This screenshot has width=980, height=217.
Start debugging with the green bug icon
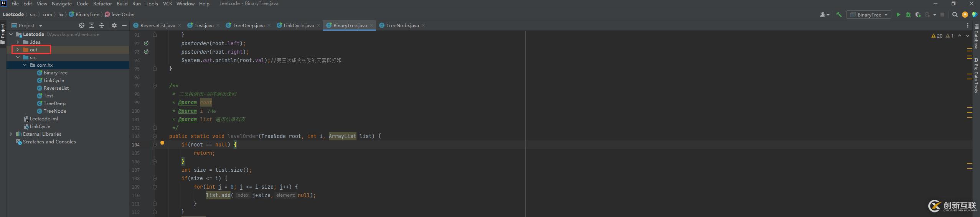coord(908,15)
